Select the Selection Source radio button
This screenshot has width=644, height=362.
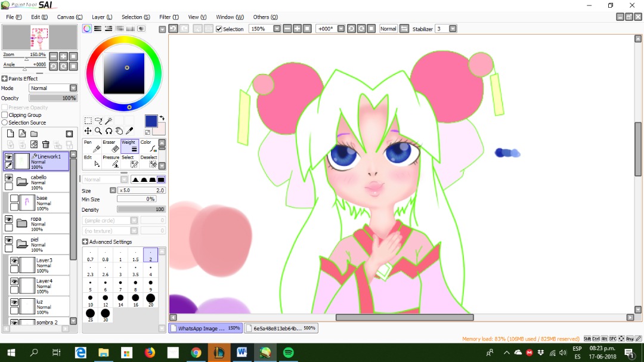coord(5,122)
